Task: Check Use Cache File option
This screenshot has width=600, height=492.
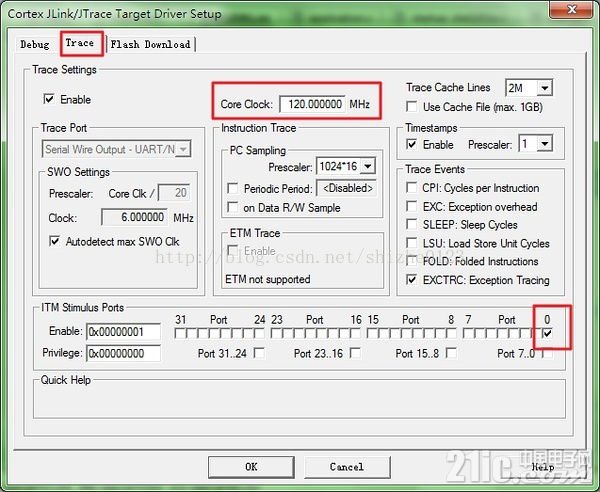Action: tap(412, 107)
